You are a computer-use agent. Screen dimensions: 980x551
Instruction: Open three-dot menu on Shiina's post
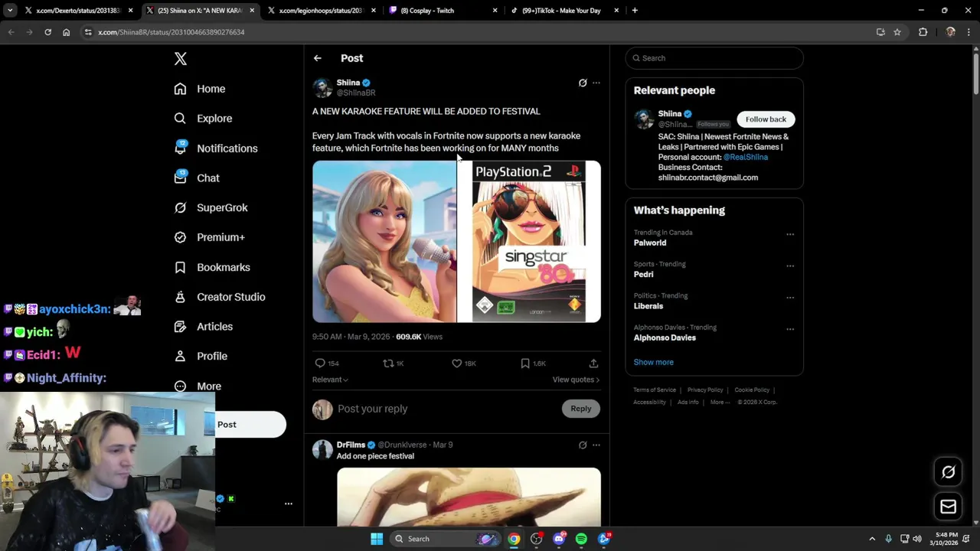point(596,83)
